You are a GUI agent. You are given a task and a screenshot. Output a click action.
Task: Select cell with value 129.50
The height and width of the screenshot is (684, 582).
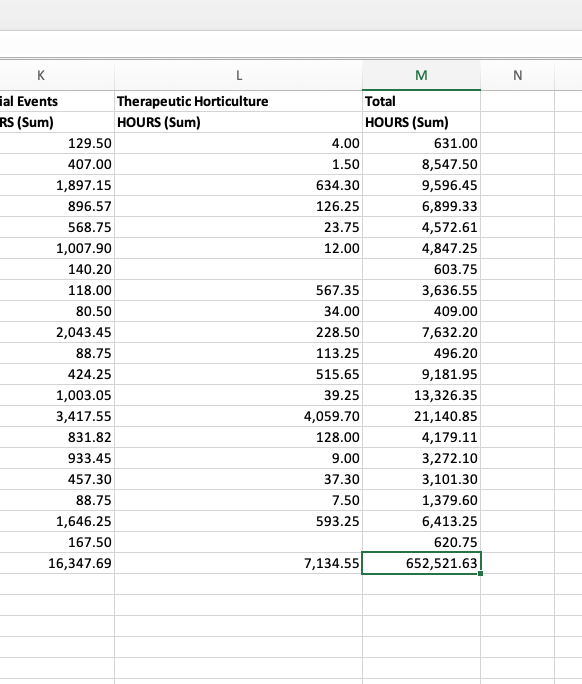click(57, 143)
